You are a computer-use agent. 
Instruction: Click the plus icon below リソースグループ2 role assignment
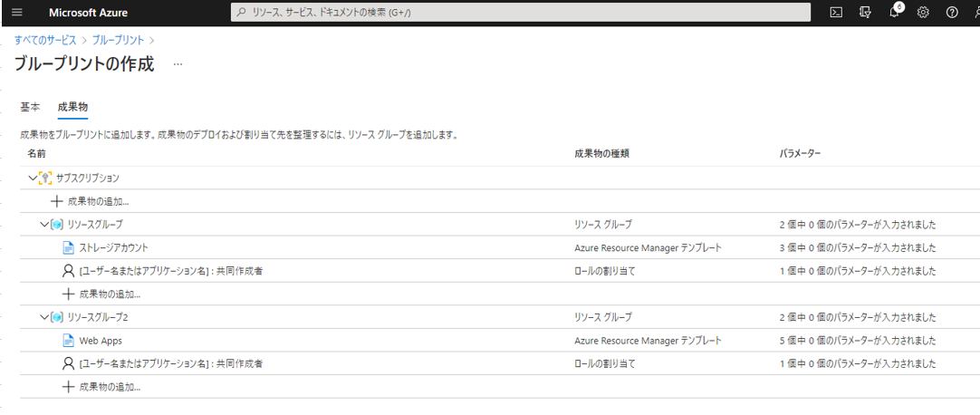[x=69, y=386]
